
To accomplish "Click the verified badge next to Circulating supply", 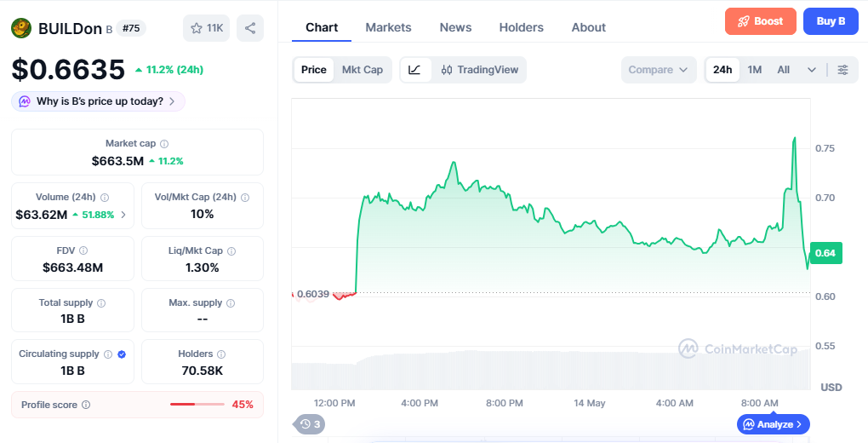I will (122, 354).
